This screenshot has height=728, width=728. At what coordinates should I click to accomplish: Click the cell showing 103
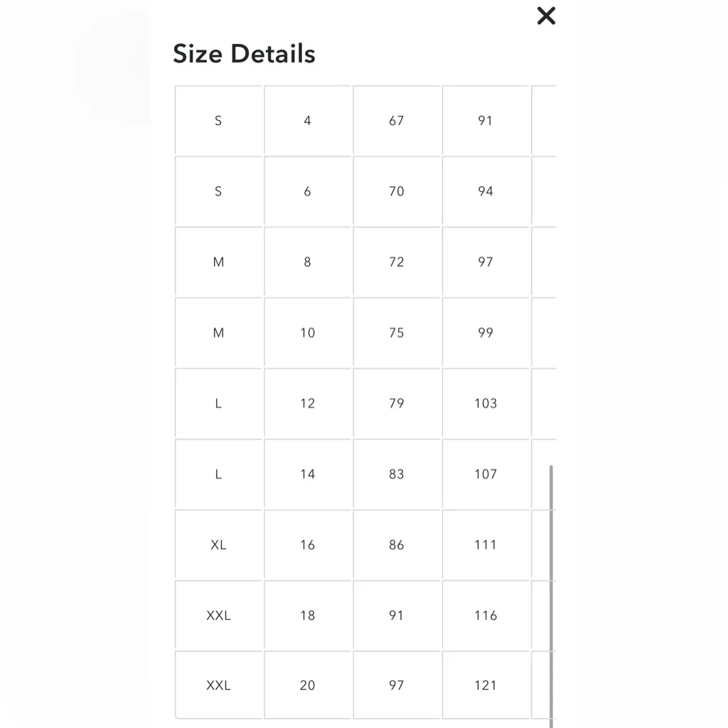pyautogui.click(x=486, y=403)
